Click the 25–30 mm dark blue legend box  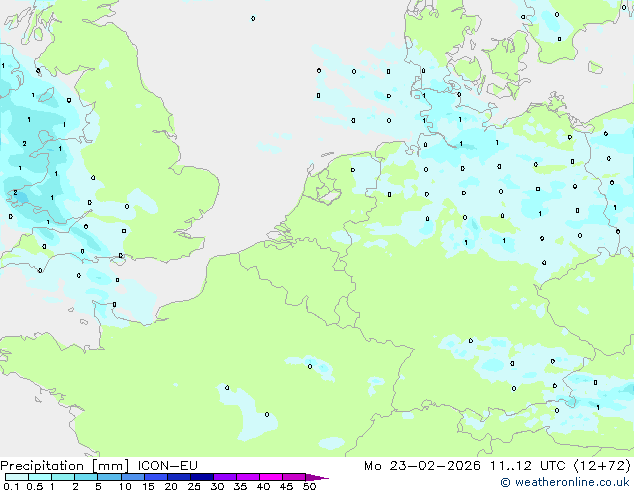coord(201,477)
